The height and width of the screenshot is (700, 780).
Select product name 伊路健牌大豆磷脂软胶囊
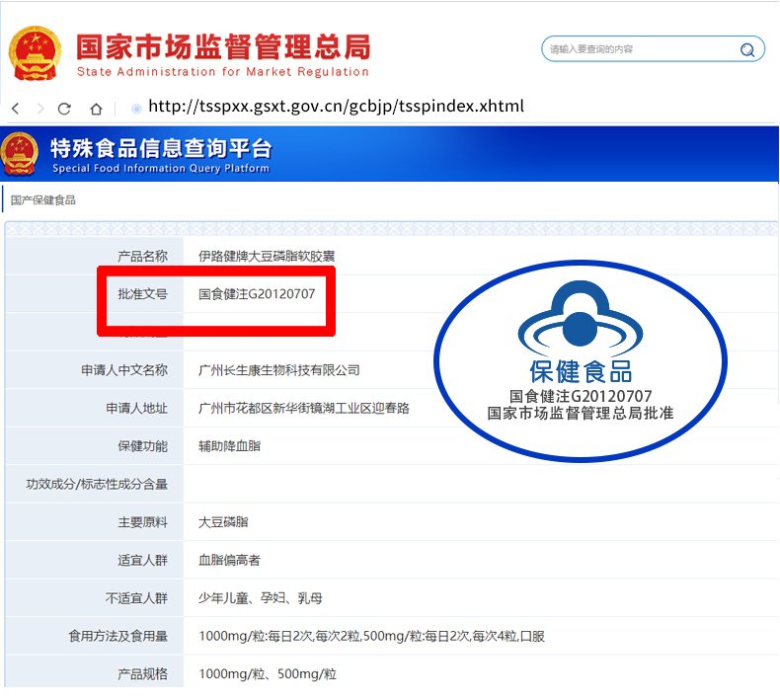coord(267,257)
